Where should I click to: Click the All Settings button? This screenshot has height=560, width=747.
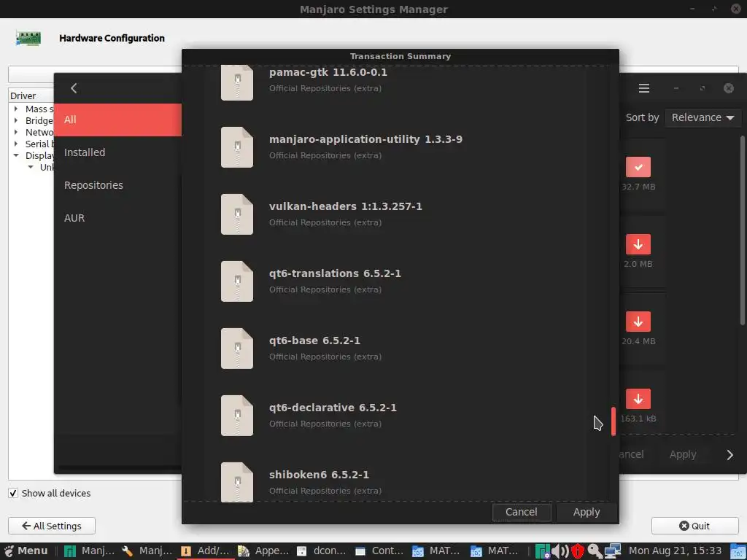tap(52, 526)
